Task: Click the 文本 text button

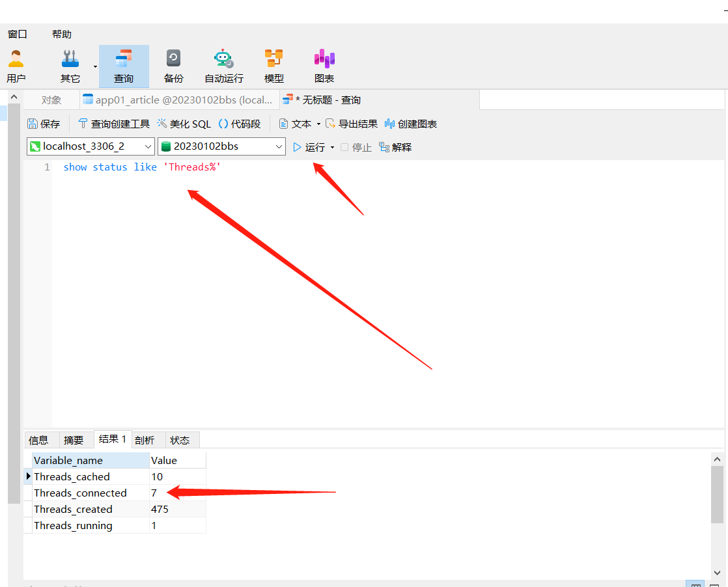Action: (x=295, y=124)
